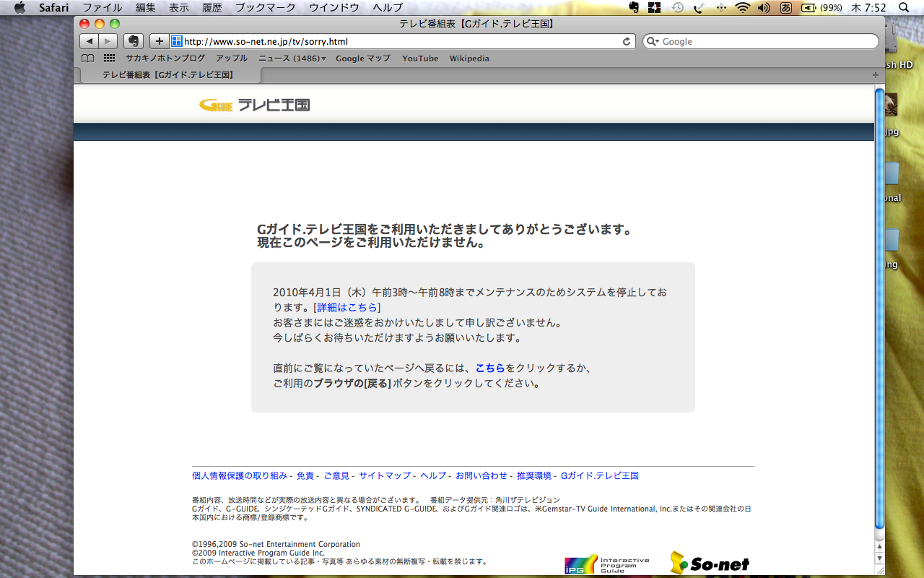Open the ご意見 footer link
The width and height of the screenshot is (924, 578).
click(x=336, y=475)
